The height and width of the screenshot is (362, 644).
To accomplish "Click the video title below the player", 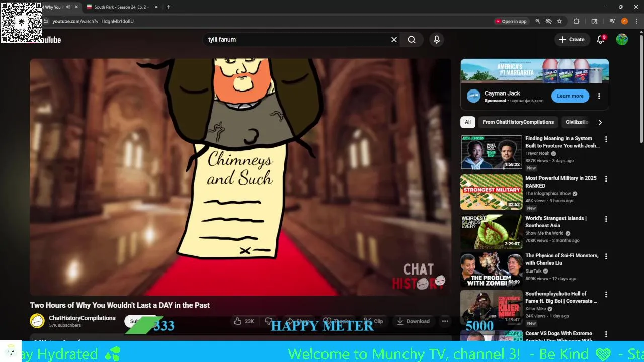I will tap(120, 305).
